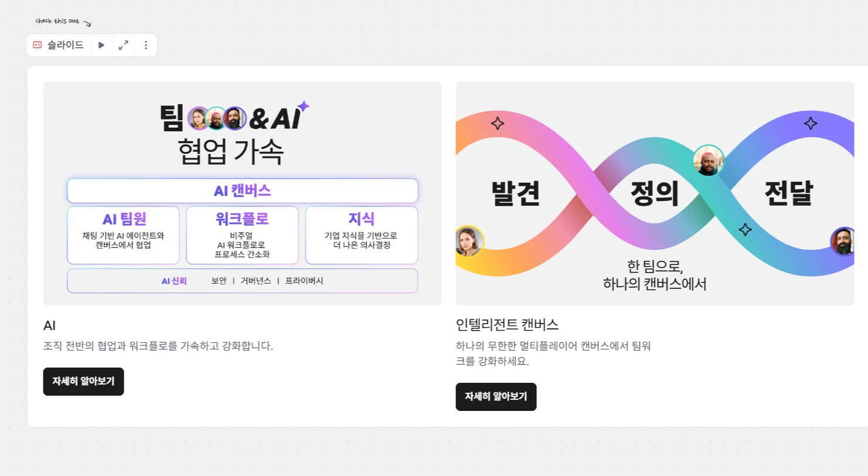This screenshot has height=476, width=868.
Task: Click the purple sparkle beside &AI title
Action: click(x=303, y=106)
